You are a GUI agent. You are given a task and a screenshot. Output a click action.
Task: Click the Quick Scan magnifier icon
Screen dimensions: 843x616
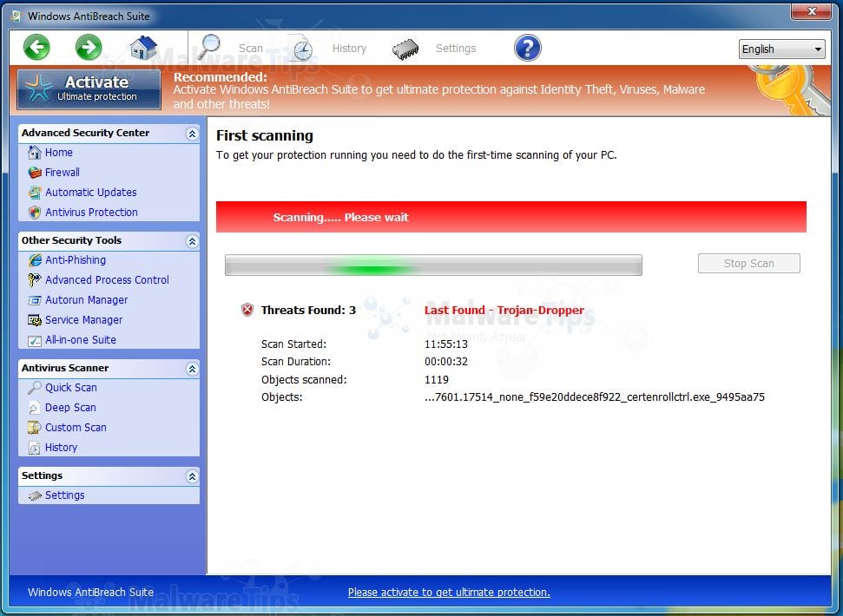pyautogui.click(x=35, y=388)
